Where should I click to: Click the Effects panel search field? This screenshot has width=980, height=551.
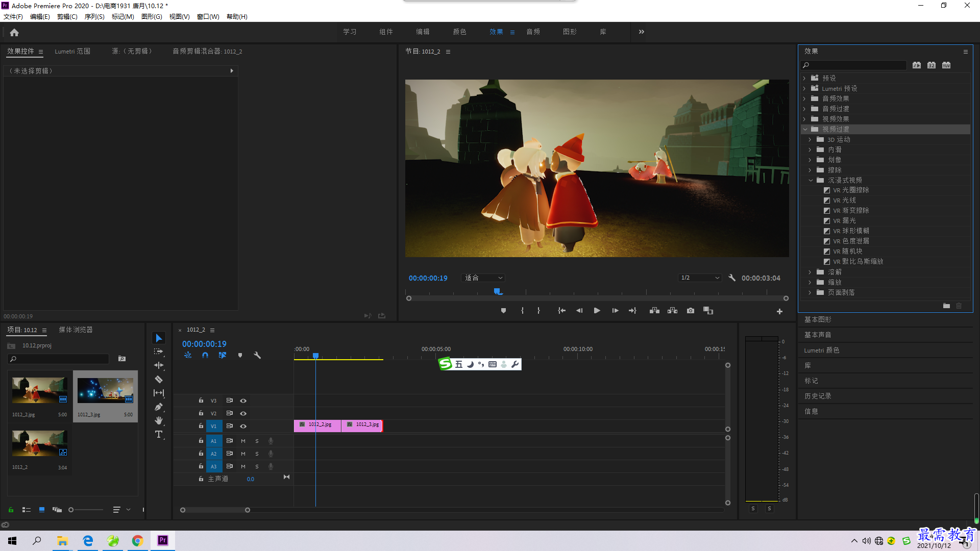[853, 65]
